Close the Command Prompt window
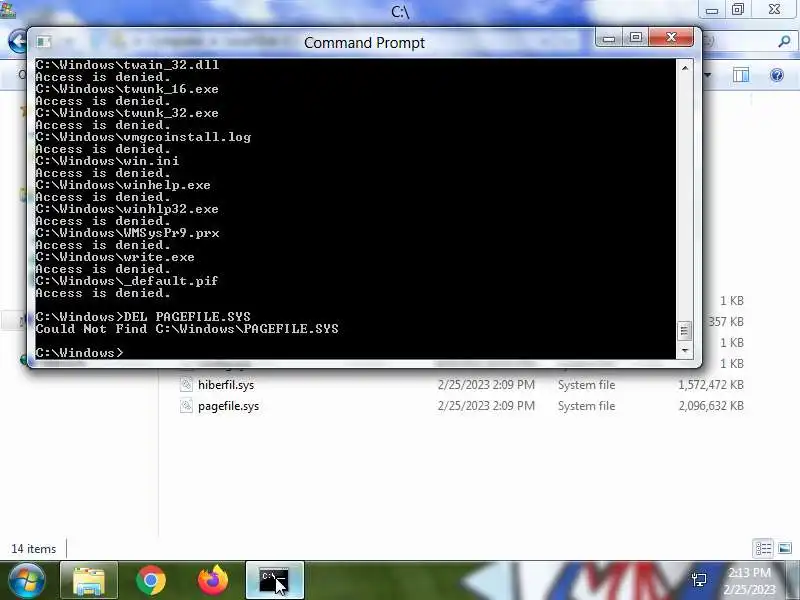This screenshot has width=800, height=600. pos(671,38)
